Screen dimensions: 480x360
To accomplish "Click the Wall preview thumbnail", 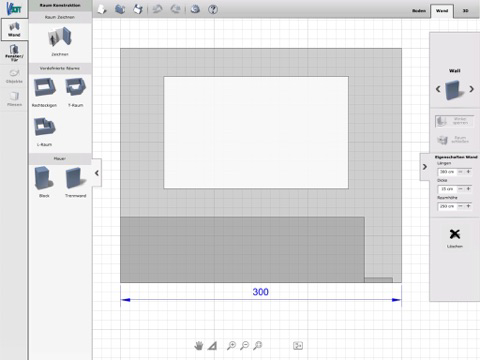I will pyautogui.click(x=455, y=90).
